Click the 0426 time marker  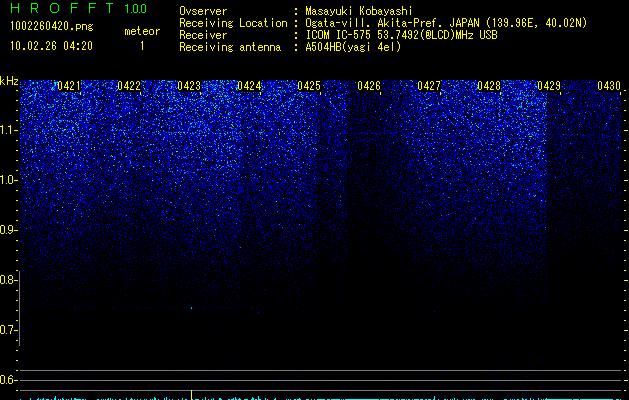[369, 86]
